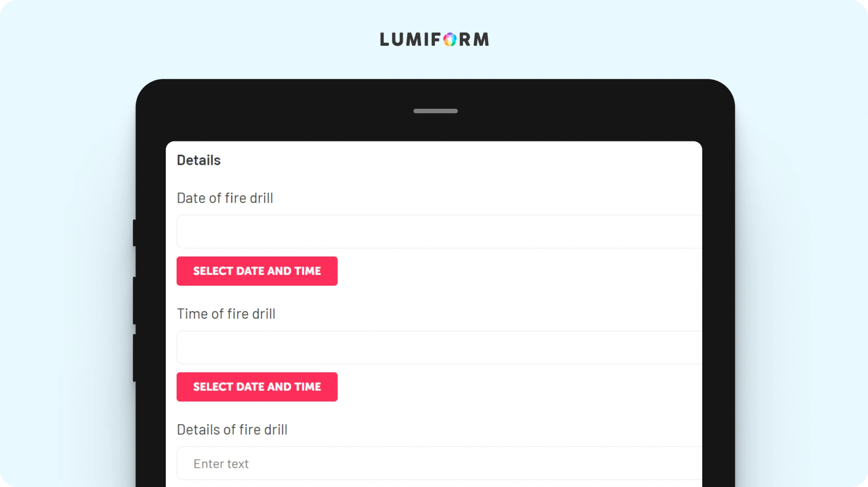Click the bottom side button on tablet edge
Image resolution: width=868 pixels, height=487 pixels.
click(134, 358)
